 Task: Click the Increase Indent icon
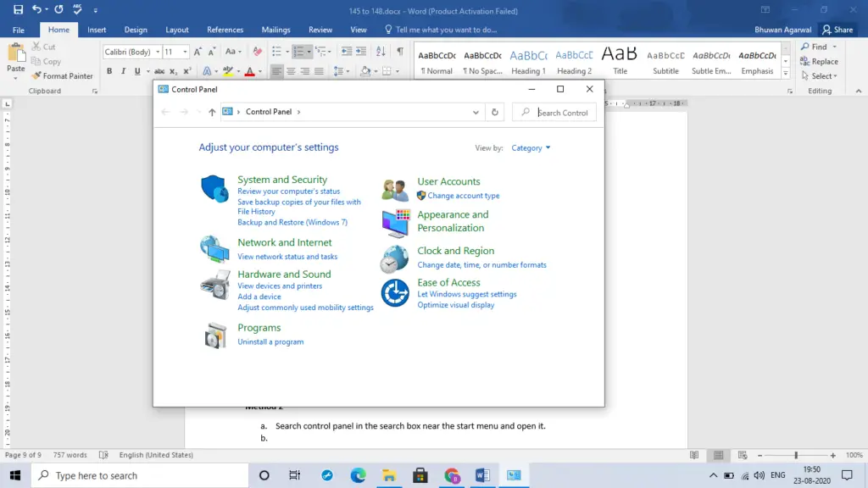coord(361,52)
